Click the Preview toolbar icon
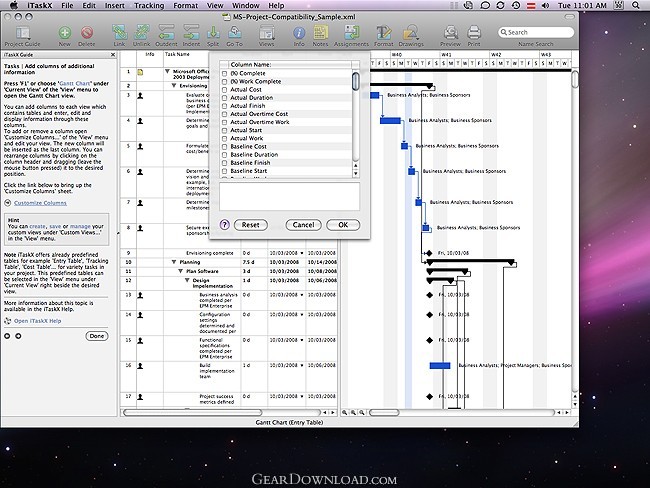 pyautogui.click(x=451, y=32)
